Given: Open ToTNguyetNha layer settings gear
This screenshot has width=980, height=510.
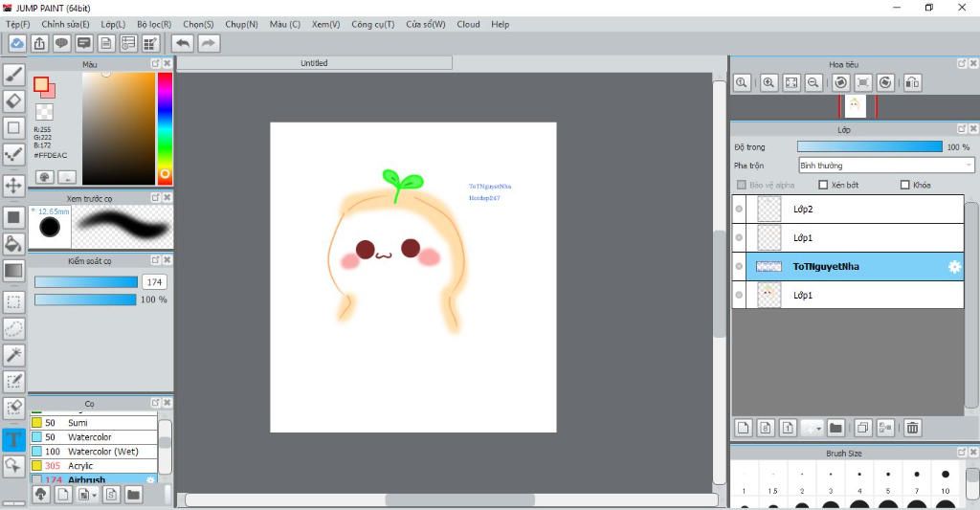Looking at the screenshot, I should [x=954, y=267].
